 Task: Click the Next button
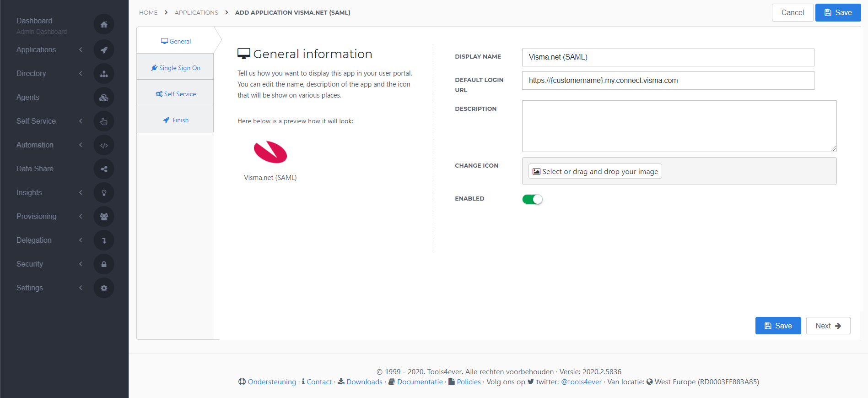pos(828,326)
